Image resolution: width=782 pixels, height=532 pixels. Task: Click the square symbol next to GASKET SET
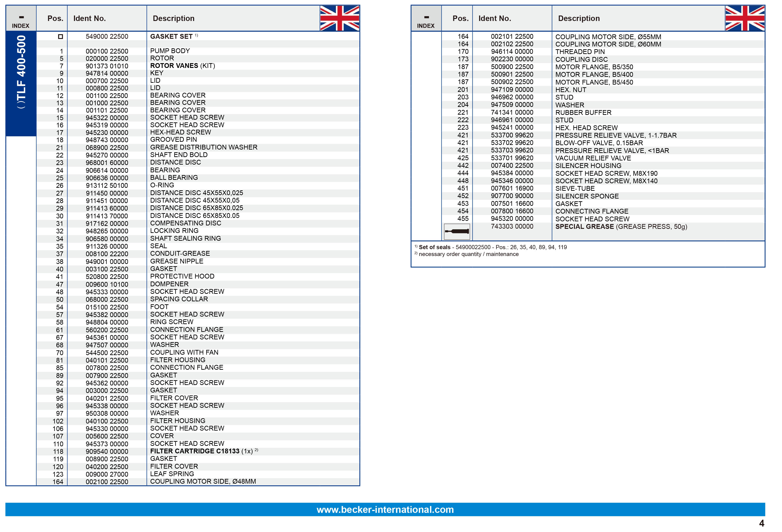tap(61, 37)
